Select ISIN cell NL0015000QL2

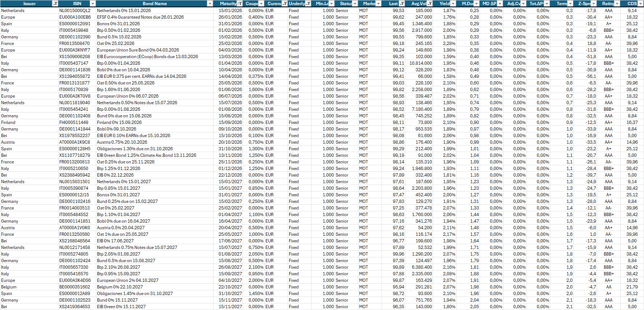(x=75, y=11)
